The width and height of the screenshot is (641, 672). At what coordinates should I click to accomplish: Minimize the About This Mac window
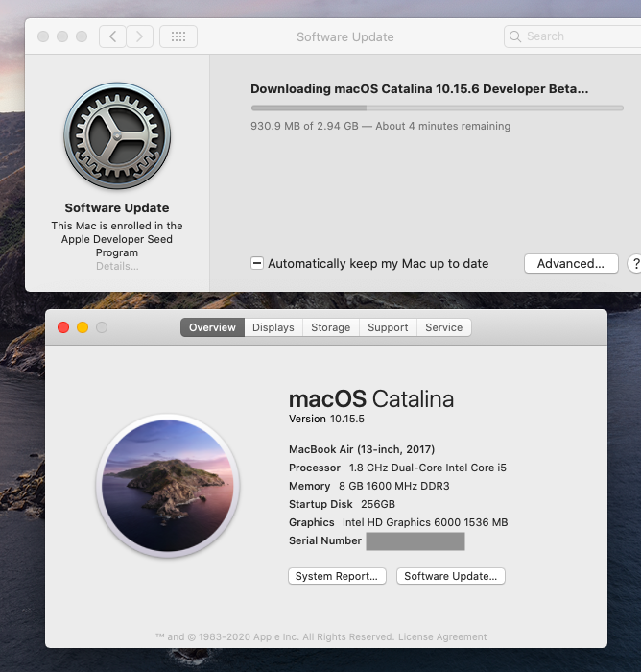(83, 327)
